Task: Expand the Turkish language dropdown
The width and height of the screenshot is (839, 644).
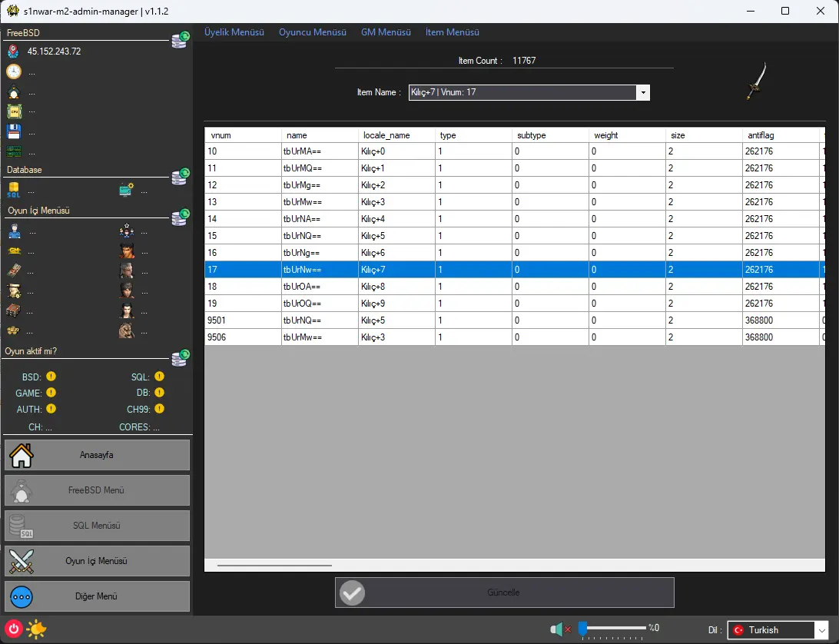Action: 820,630
